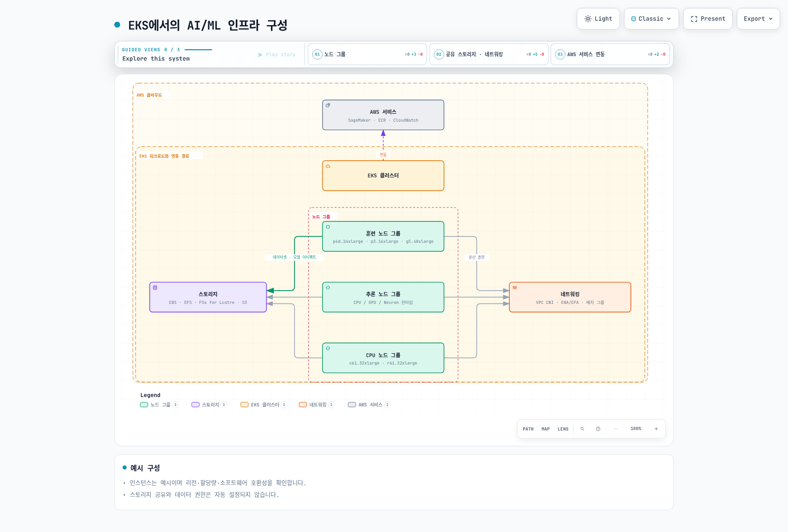Click the database icon on 스토리지 node
788x532 pixels.
click(x=155, y=288)
